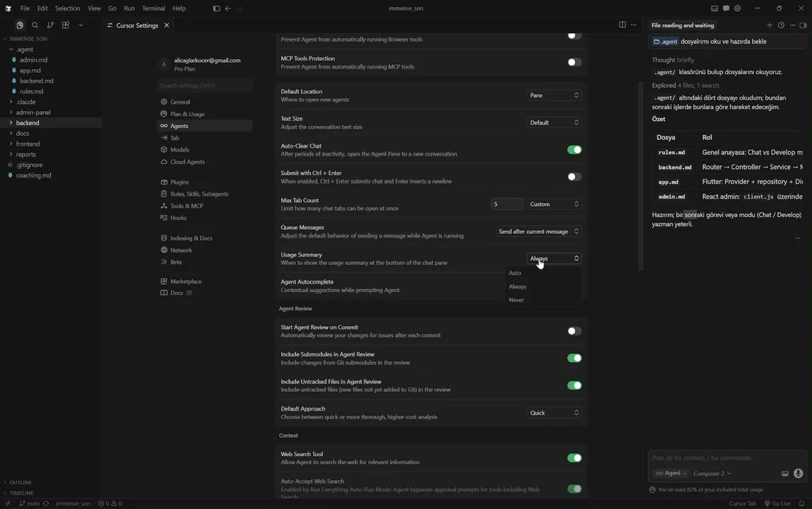
Task: Select Auto option in Usage Summary list
Action: click(x=543, y=273)
